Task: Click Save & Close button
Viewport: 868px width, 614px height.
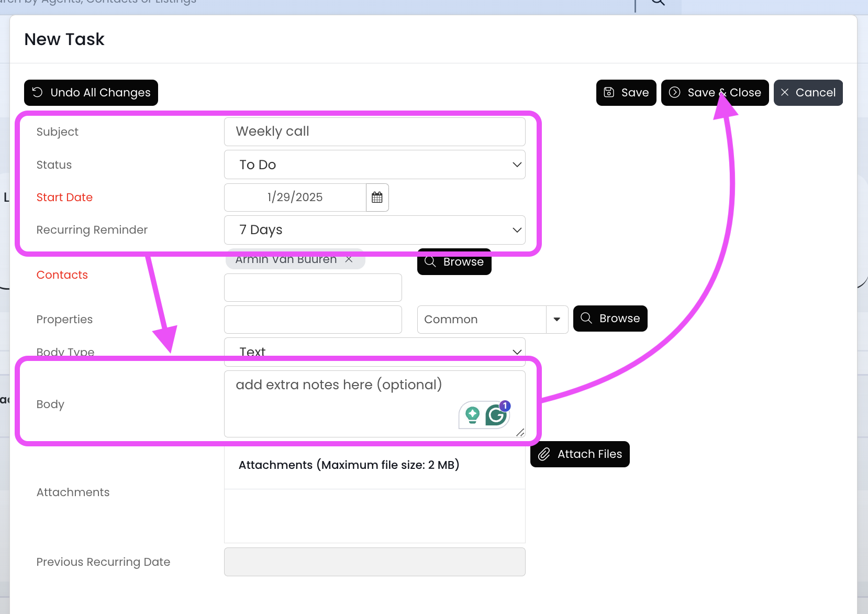Action: pos(715,93)
